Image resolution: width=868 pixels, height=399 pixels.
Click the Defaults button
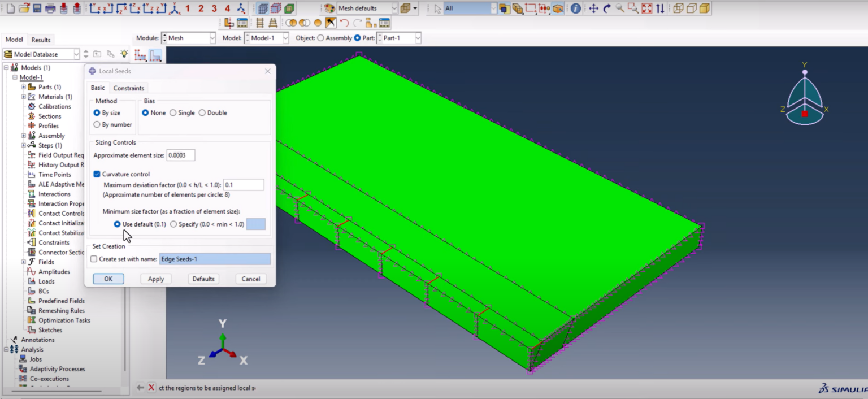(x=203, y=279)
